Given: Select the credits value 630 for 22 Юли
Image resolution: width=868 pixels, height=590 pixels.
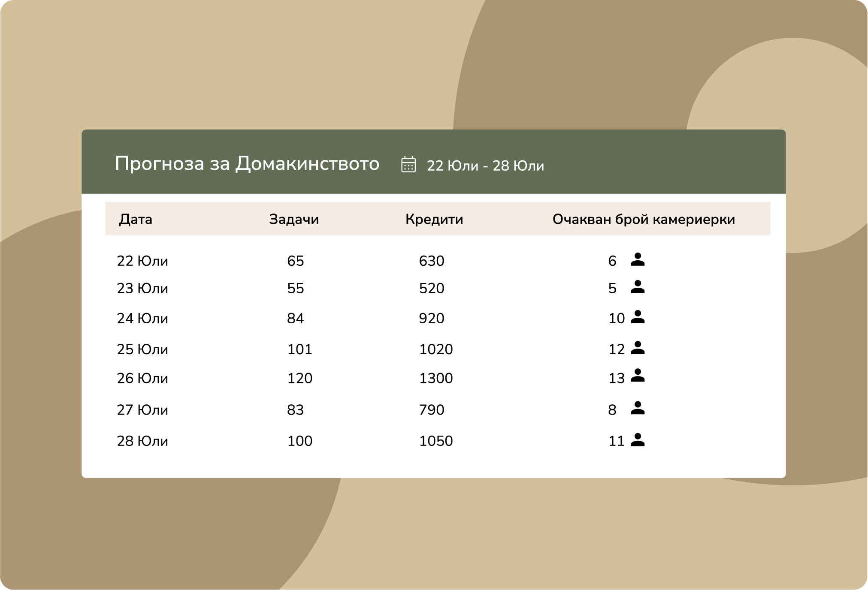Looking at the screenshot, I should point(432,260).
